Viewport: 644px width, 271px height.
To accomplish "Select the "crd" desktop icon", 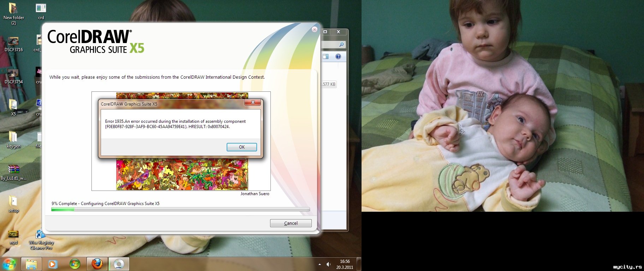I will click(x=41, y=12).
